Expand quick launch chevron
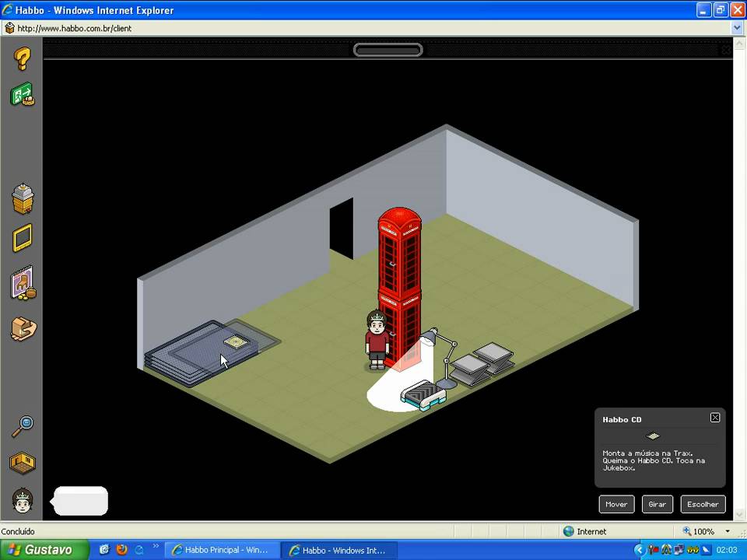Screen dimensions: 747x560 pos(156,546)
